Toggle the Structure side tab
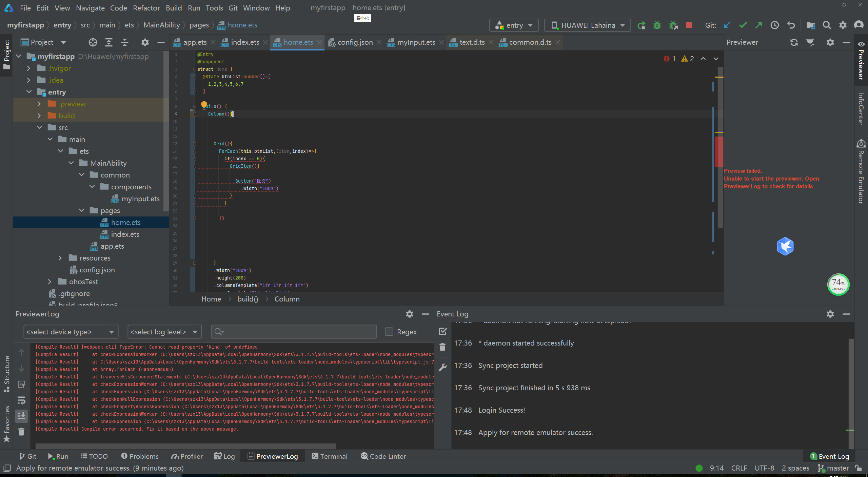868x477 pixels. tap(6, 374)
